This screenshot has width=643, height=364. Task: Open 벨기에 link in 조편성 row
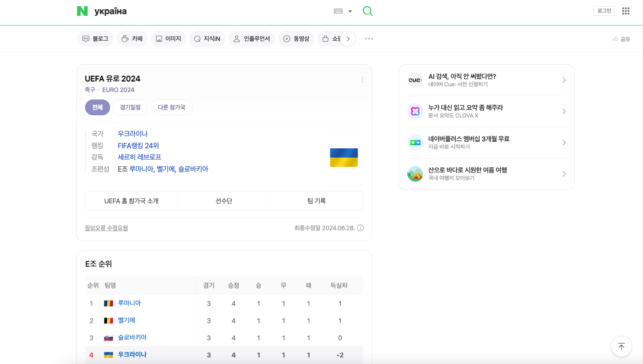click(166, 169)
